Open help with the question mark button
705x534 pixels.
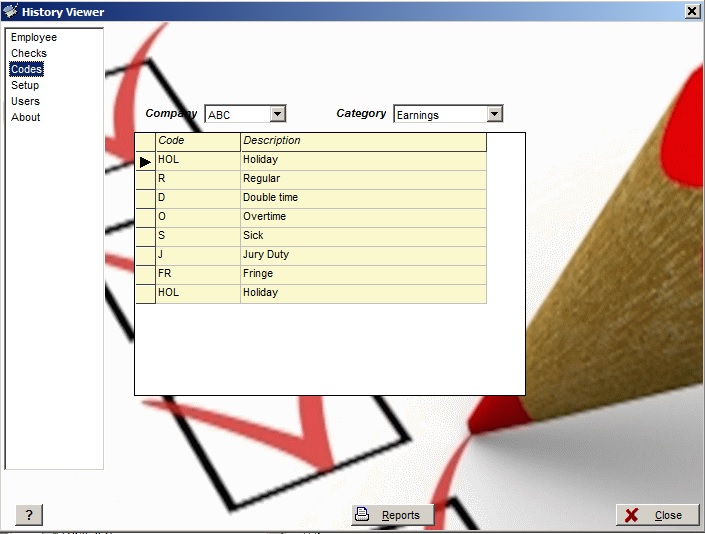[29, 515]
